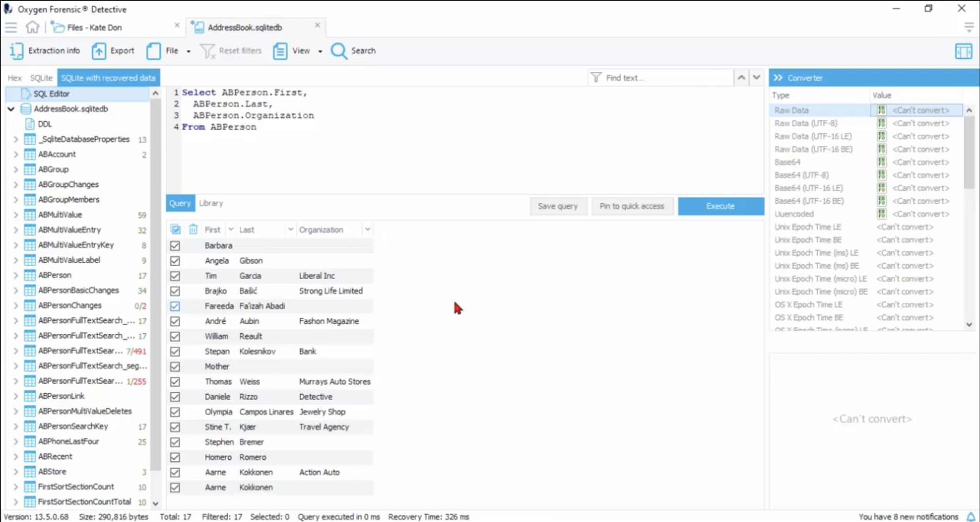Toggle the select-all checkbox in the results grid
The height and width of the screenshot is (522, 980).
pyautogui.click(x=176, y=229)
